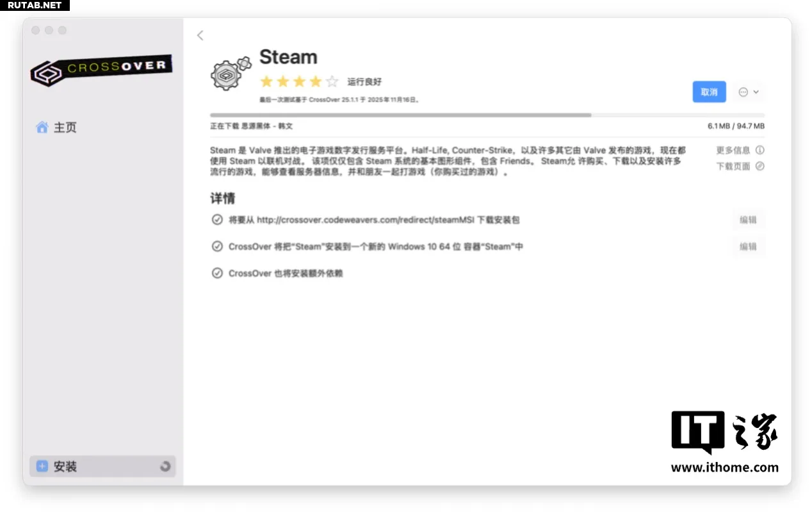812x512 pixels.
Task: Click the back chevron arrow
Action: (x=200, y=35)
